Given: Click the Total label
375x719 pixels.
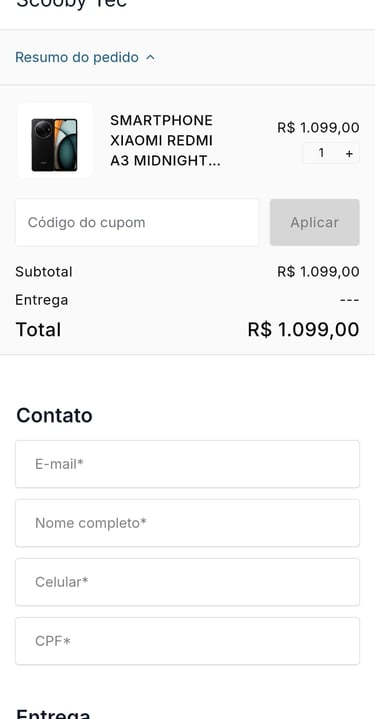Looking at the screenshot, I should [x=38, y=330].
